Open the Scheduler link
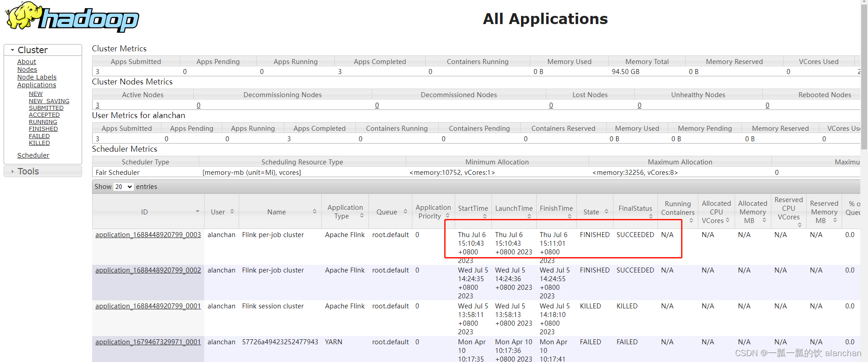Viewport: 868px width, 362px height. coord(33,155)
